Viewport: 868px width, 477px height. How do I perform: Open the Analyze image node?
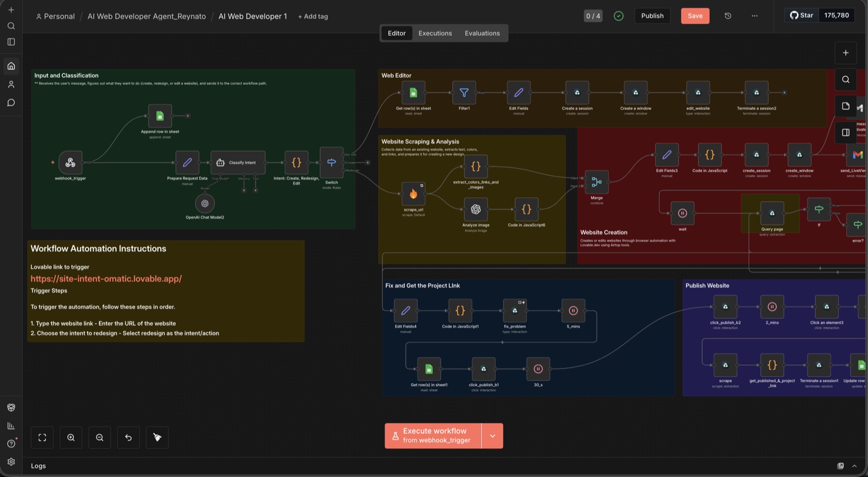tap(476, 209)
